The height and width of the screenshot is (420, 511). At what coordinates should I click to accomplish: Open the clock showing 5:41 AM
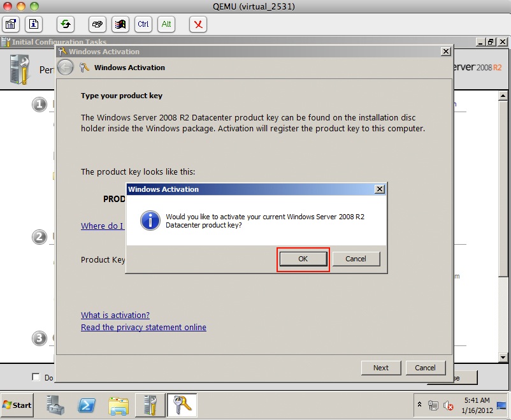(x=477, y=405)
